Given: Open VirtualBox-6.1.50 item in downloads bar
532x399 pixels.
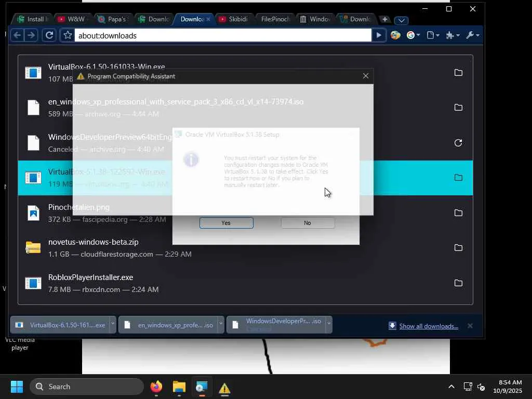Looking at the screenshot, I should (60, 325).
